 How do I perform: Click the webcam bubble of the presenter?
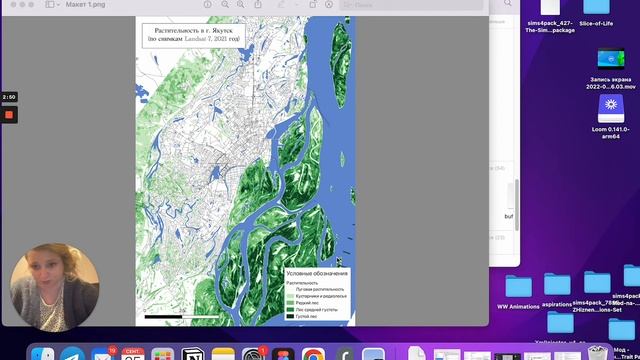pyautogui.click(x=54, y=287)
